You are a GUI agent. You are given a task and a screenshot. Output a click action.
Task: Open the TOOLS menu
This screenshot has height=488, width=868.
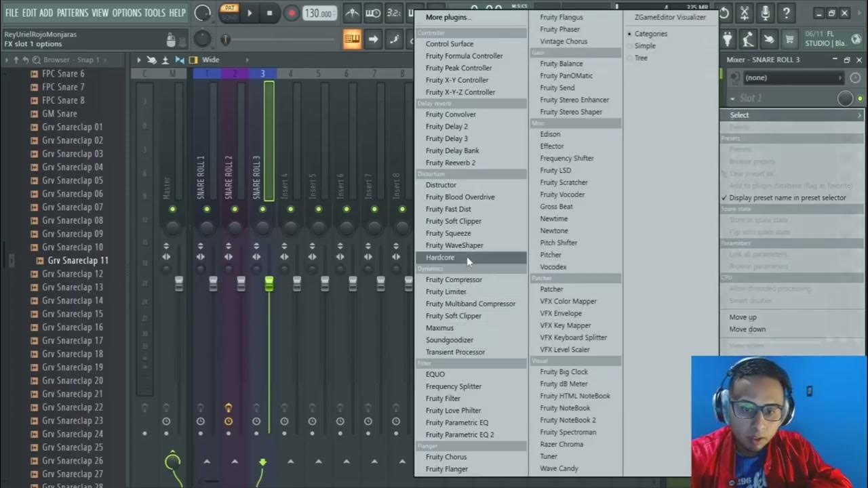pyautogui.click(x=155, y=13)
